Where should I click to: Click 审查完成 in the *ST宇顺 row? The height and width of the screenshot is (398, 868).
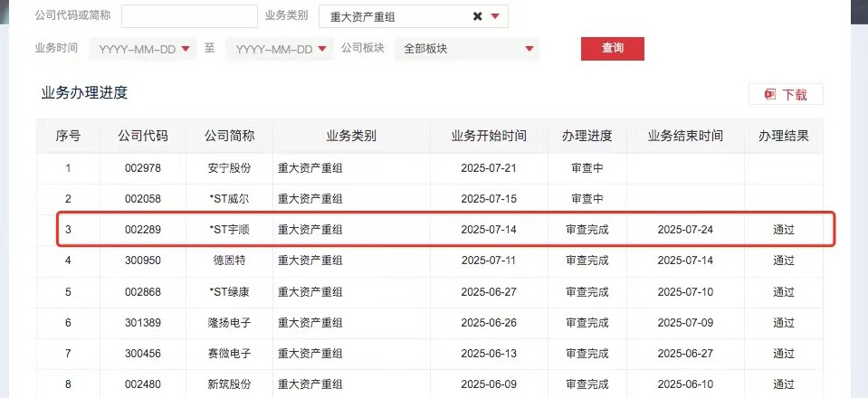[587, 229]
